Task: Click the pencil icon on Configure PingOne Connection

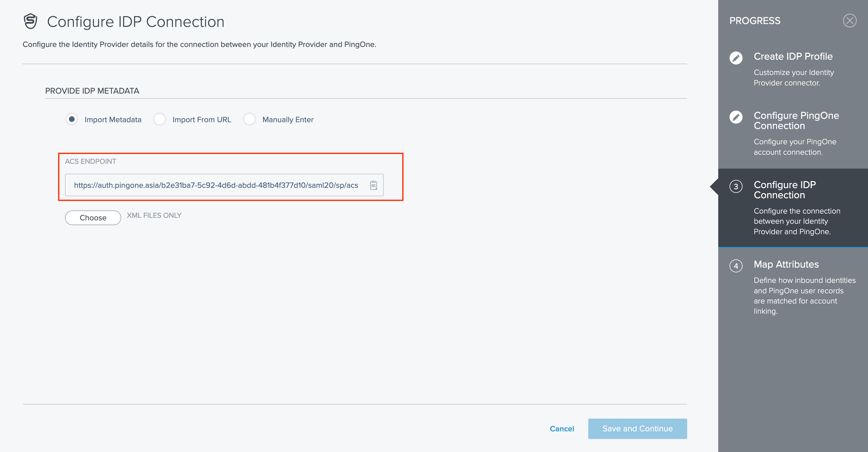Action: pyautogui.click(x=736, y=117)
